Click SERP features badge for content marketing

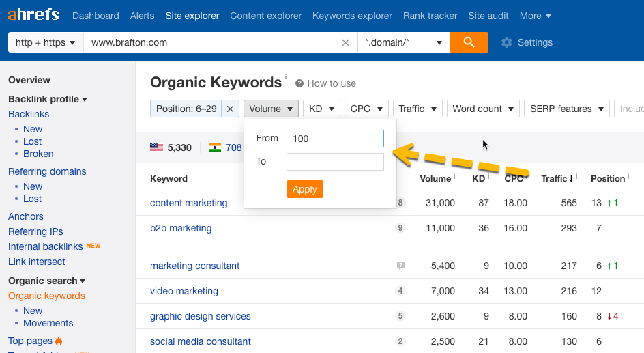point(400,203)
